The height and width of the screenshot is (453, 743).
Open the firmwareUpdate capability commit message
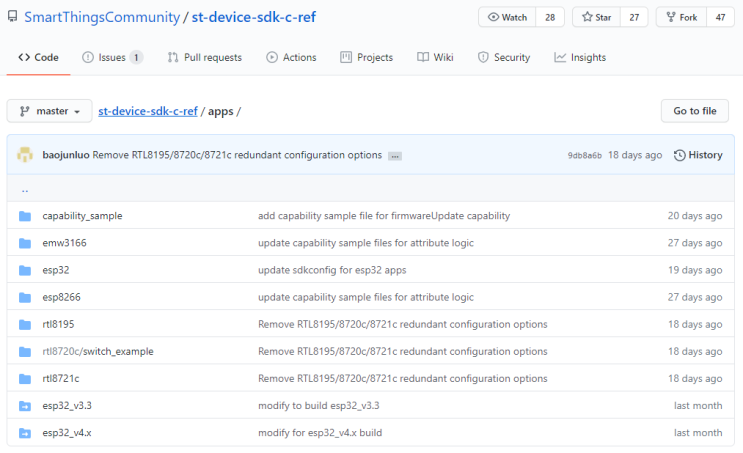pyautogui.click(x=384, y=216)
